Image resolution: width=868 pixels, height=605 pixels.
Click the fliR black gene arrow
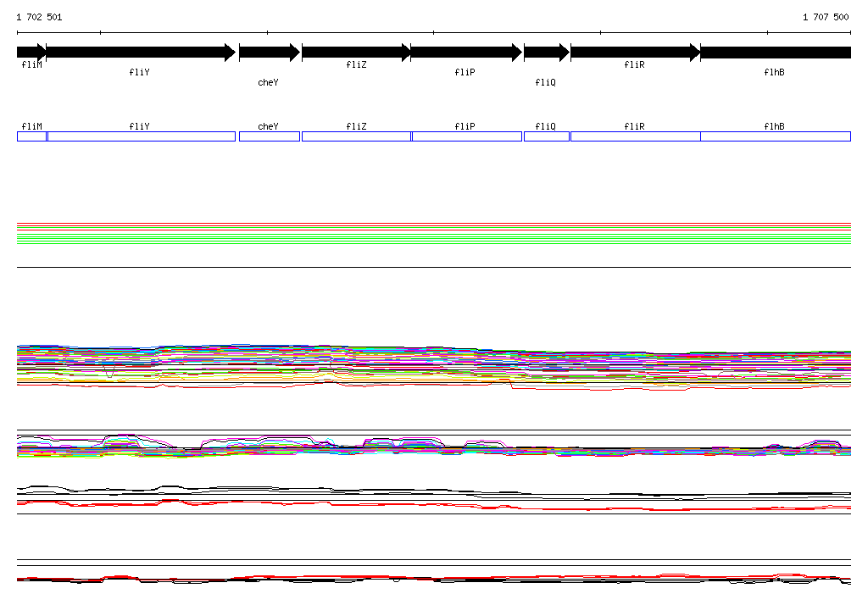[x=636, y=53]
